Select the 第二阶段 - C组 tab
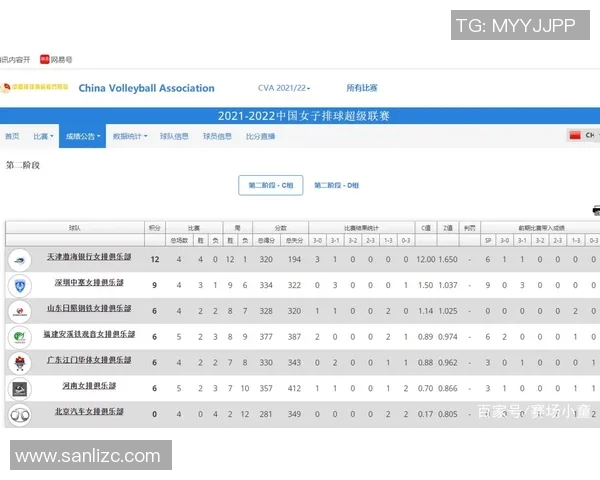This screenshot has width=600, height=480. click(270, 185)
